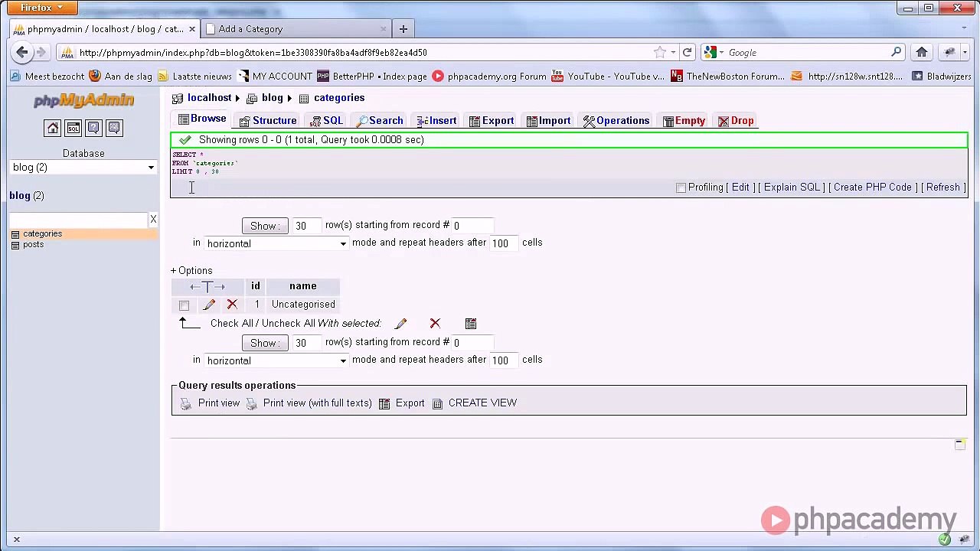Click the Explain SQL link
Image resolution: width=980 pixels, height=551 pixels.
point(792,187)
